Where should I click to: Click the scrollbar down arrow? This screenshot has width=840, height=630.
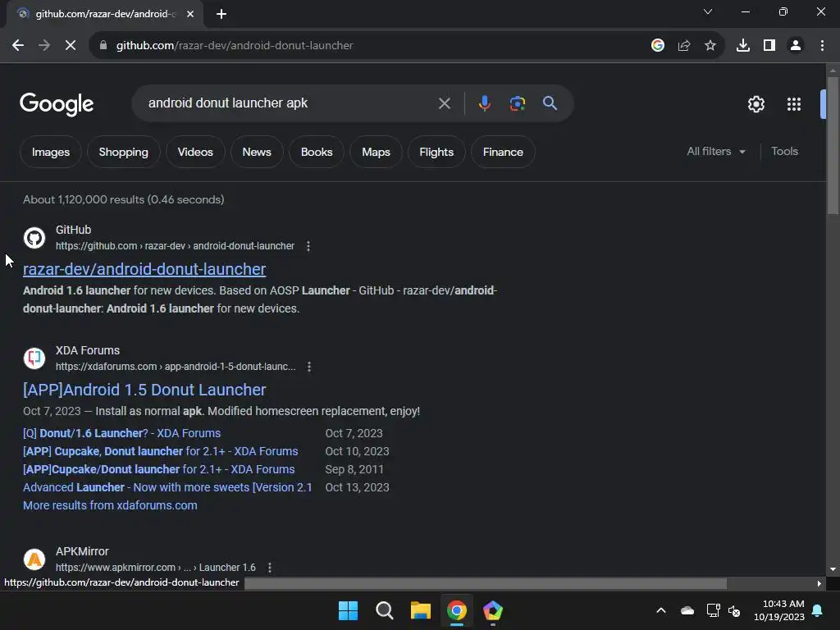coord(833,569)
